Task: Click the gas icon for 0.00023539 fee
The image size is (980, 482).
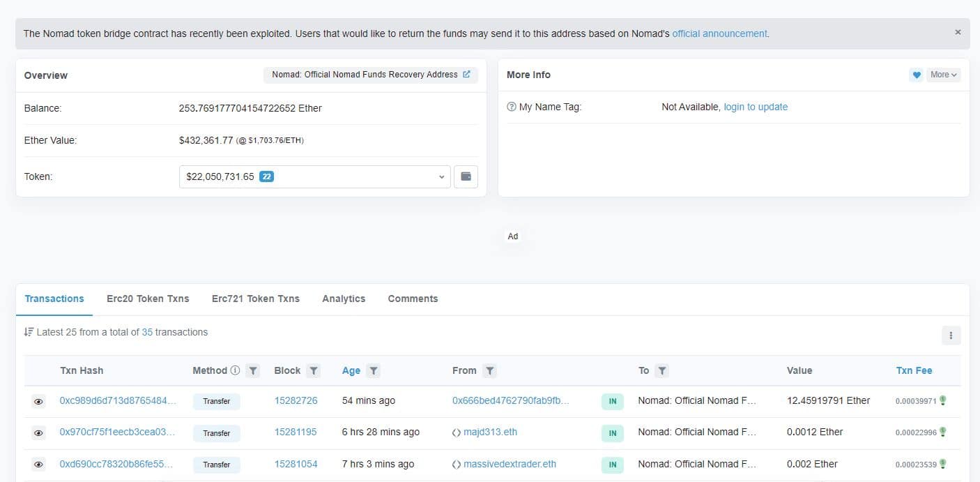Action: tap(942, 464)
